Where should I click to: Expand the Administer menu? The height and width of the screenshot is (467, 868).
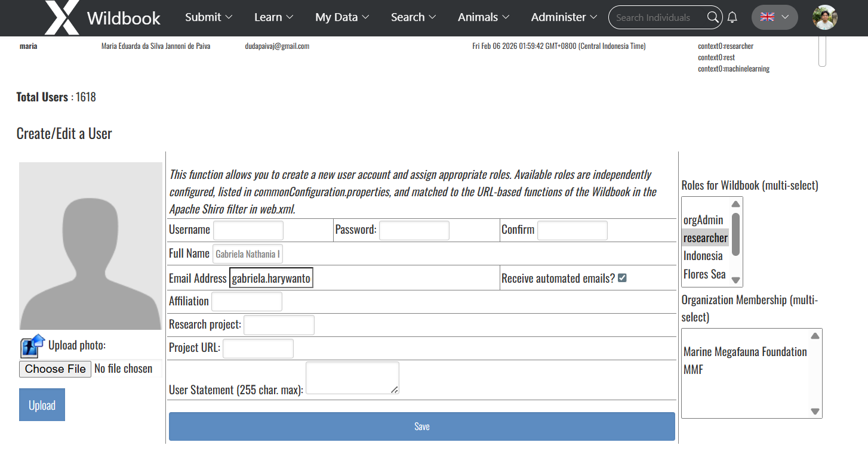pyautogui.click(x=564, y=17)
